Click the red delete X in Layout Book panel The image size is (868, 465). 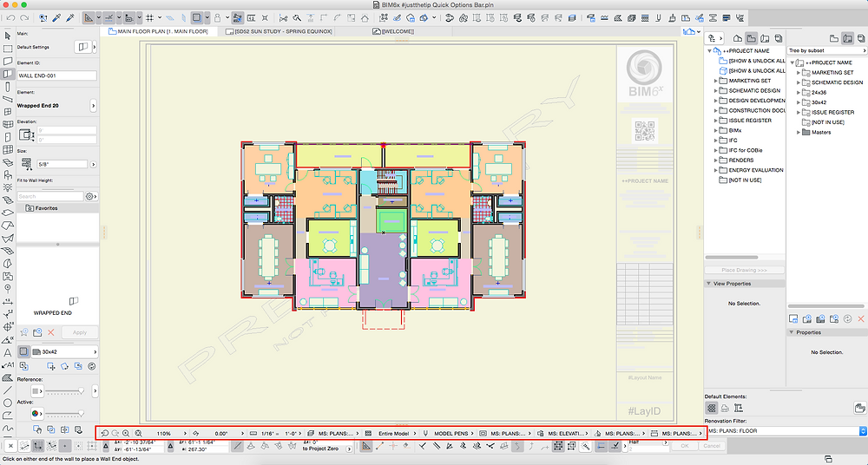click(x=861, y=319)
